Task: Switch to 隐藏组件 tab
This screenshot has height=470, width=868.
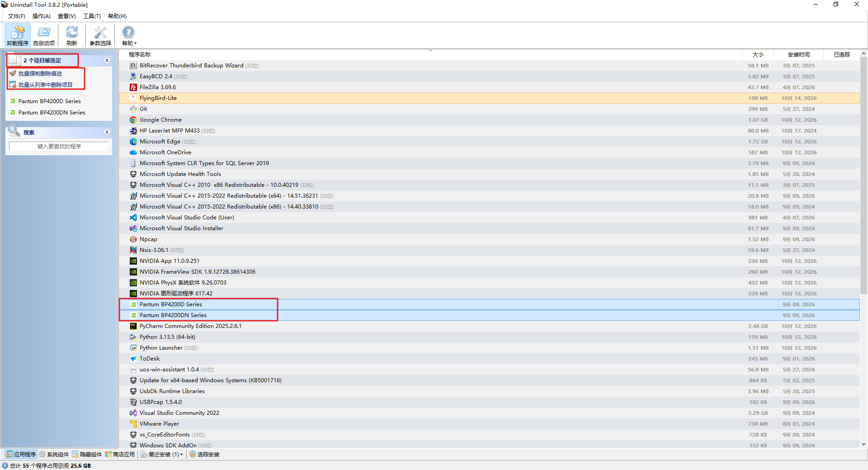Action: [87, 454]
